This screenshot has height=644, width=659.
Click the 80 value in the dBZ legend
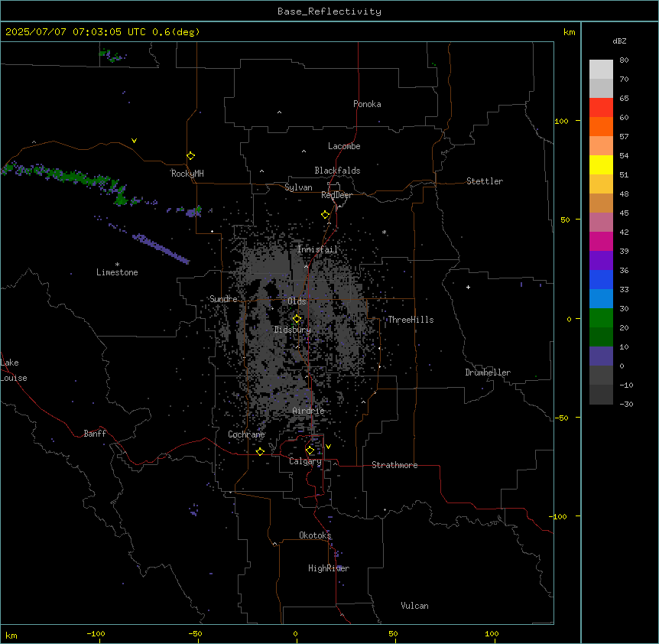(x=624, y=60)
